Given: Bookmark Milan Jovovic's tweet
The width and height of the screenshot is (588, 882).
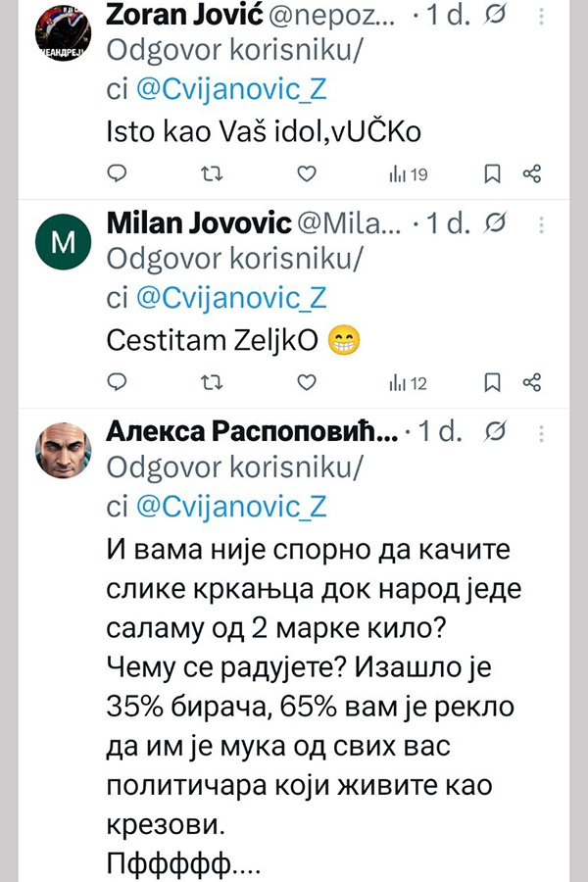Looking at the screenshot, I should click(x=493, y=382).
